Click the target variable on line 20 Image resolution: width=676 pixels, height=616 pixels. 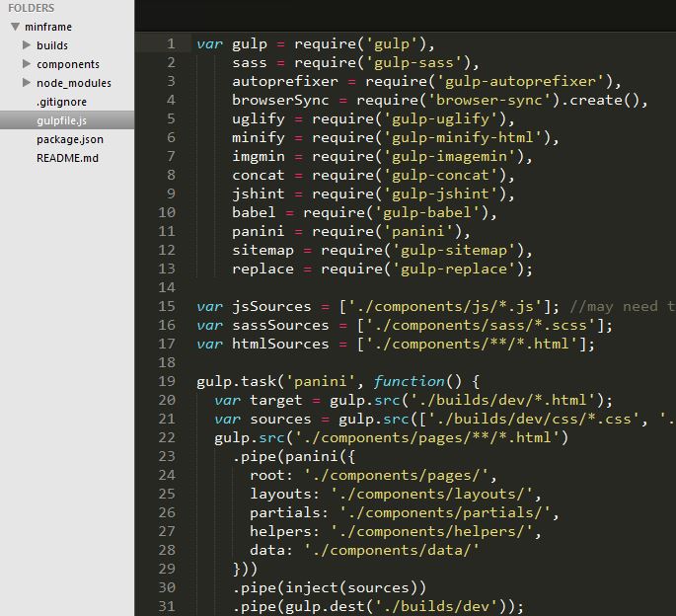(276, 400)
